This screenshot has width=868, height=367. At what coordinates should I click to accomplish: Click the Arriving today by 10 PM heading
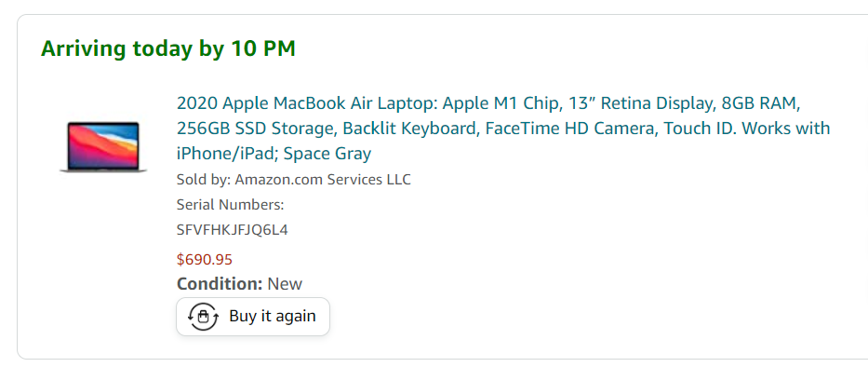[x=168, y=48]
